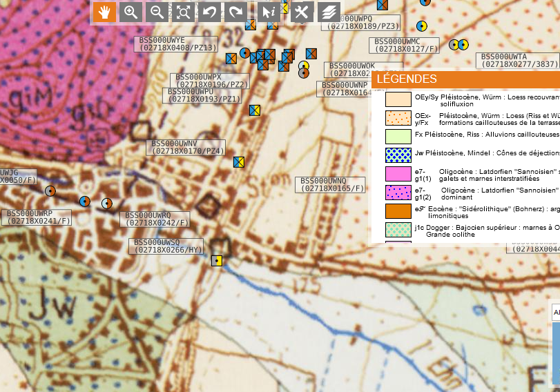The width and height of the screenshot is (560, 392).
Task: Click the Jw blue dotted legend swatch
Action: tap(398, 155)
